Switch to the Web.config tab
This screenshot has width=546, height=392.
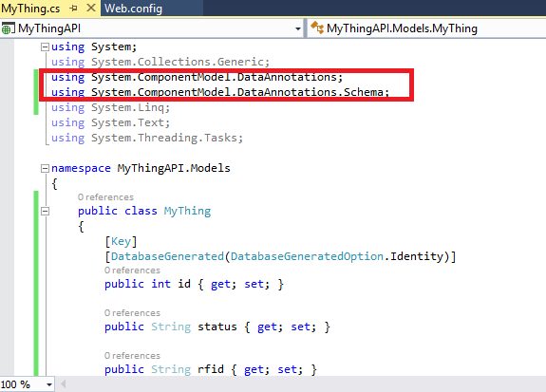click(x=133, y=9)
